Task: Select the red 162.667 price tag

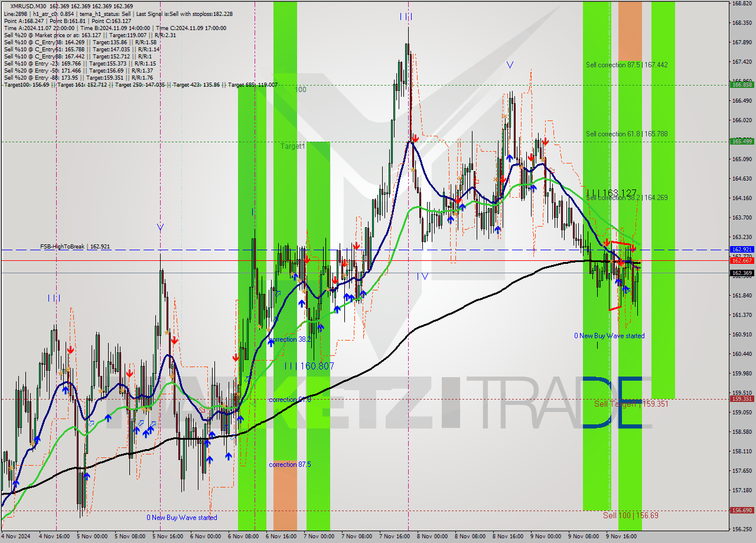Action: pyautogui.click(x=742, y=260)
